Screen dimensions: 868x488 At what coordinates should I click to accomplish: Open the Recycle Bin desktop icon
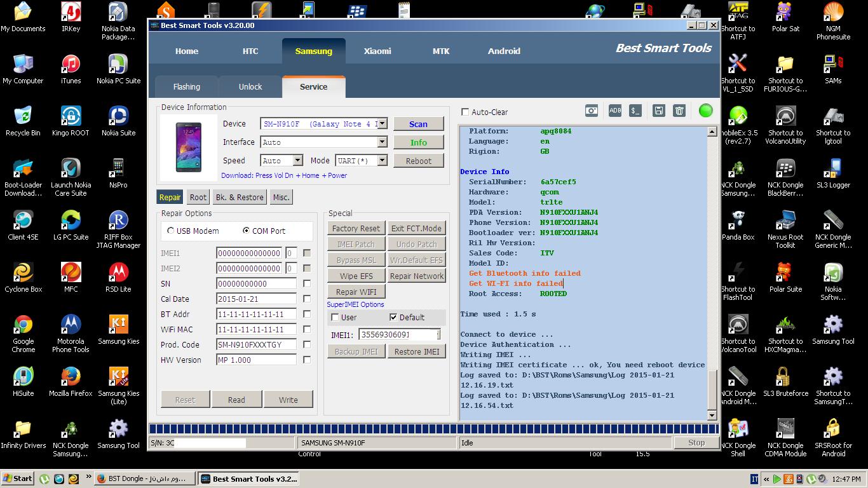tap(23, 121)
